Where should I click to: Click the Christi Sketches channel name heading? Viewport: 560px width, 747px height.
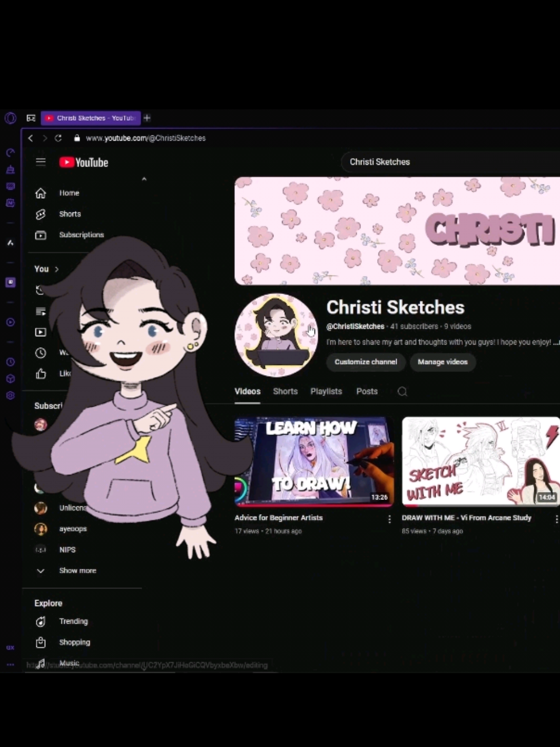[x=395, y=307]
